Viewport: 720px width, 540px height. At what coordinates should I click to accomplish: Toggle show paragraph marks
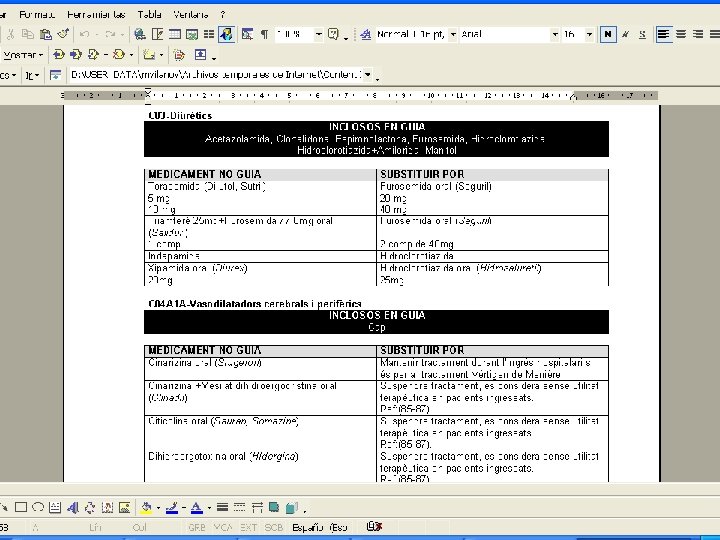point(264,34)
